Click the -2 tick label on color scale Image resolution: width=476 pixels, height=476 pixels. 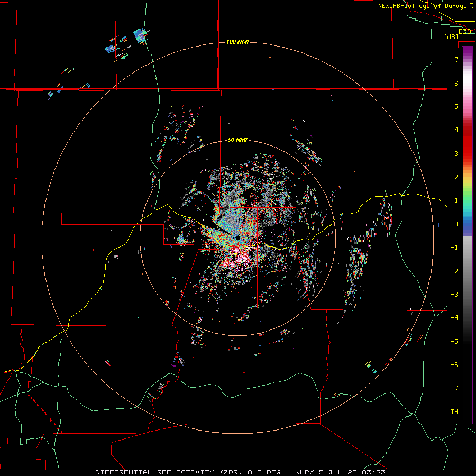[x=455, y=271]
